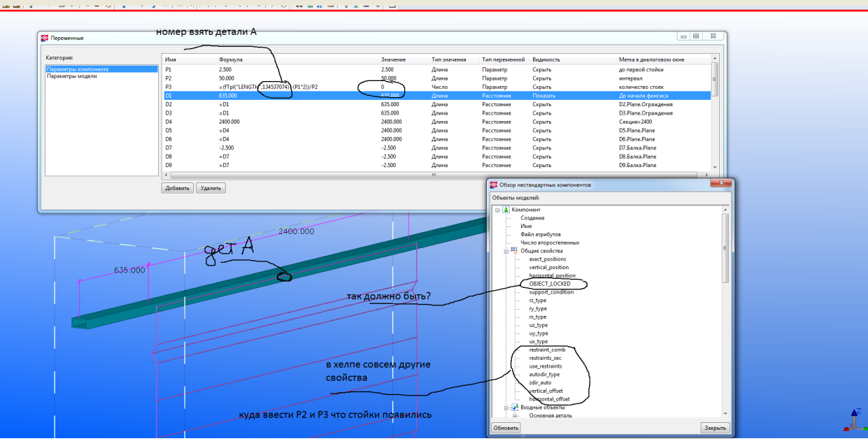Click the Компонент tree node icon
868x448 pixels.
pos(505,210)
